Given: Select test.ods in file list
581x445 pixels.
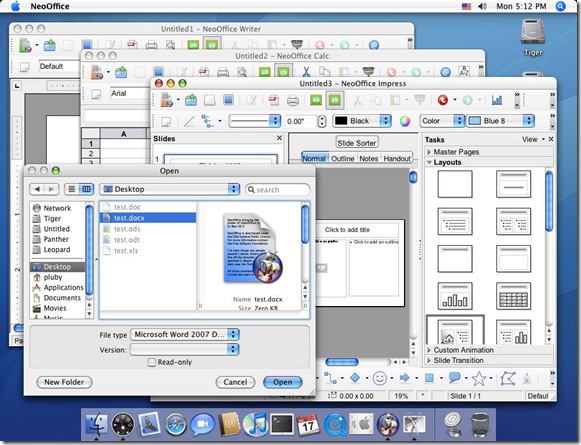Looking at the screenshot, I should coord(148,229).
